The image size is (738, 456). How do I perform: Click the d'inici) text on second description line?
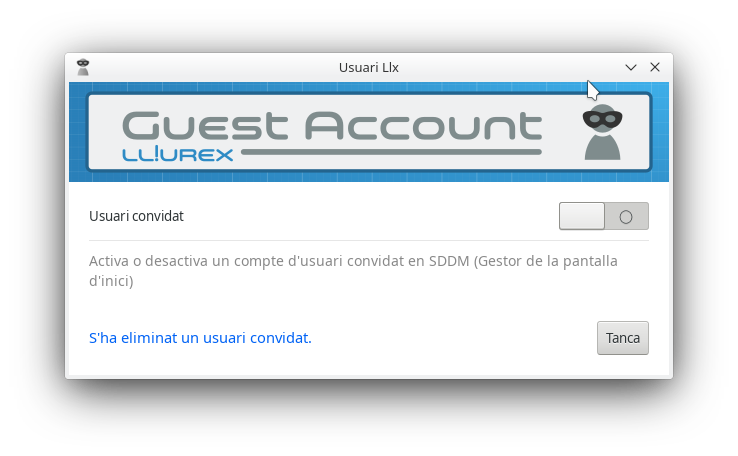(x=111, y=281)
